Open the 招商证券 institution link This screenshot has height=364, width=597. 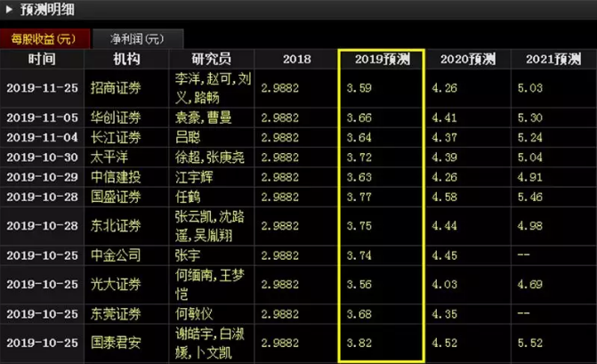[x=116, y=88]
